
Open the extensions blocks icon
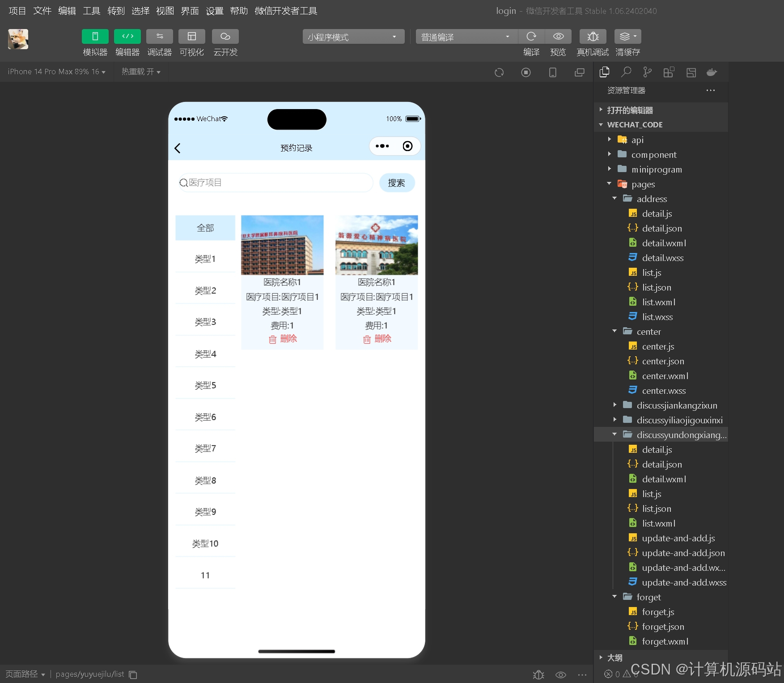point(669,72)
